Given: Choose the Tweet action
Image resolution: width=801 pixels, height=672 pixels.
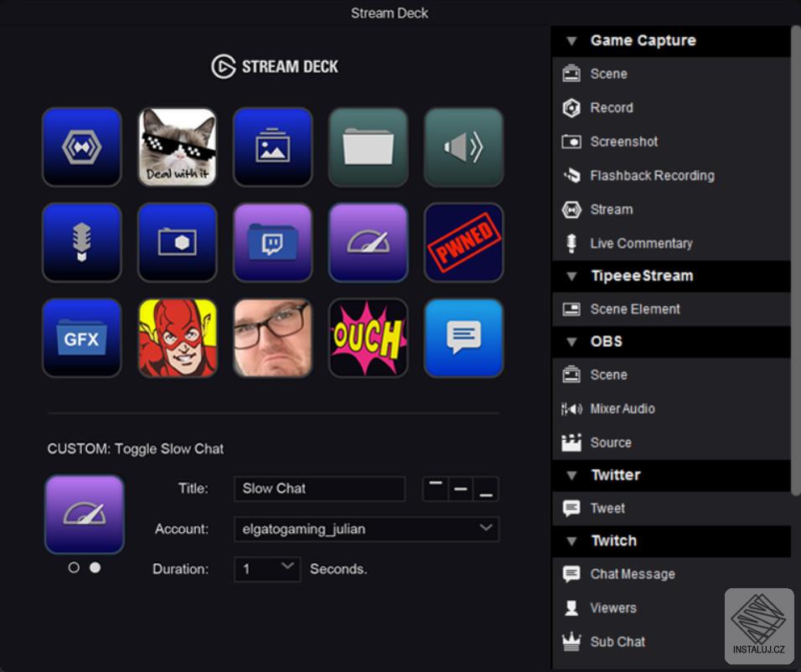Looking at the screenshot, I should tap(671, 509).
